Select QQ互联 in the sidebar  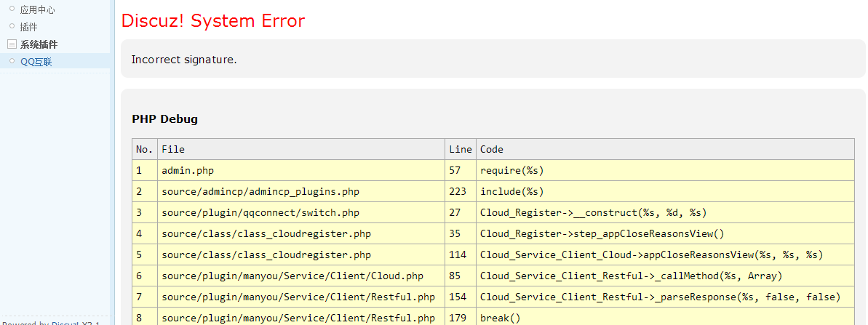coord(36,62)
